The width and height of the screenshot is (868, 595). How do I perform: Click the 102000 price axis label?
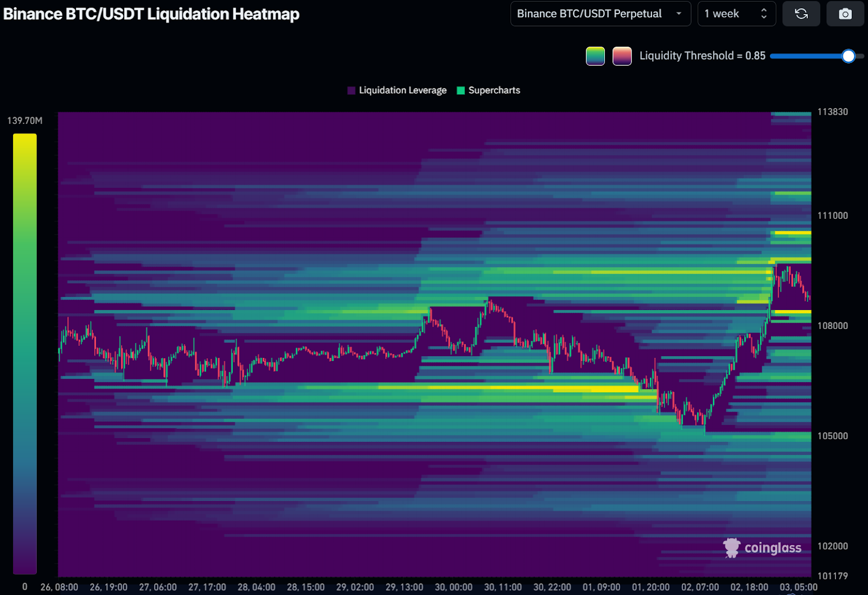833,546
